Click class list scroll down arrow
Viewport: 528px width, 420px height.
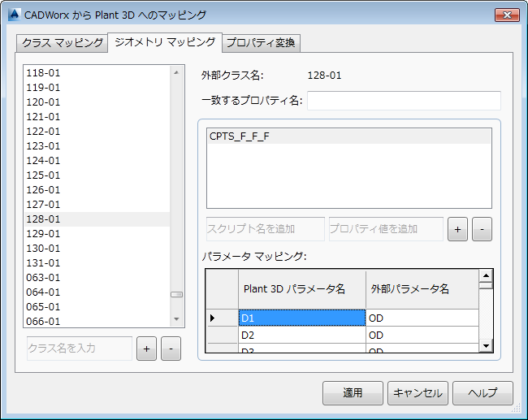(176, 319)
